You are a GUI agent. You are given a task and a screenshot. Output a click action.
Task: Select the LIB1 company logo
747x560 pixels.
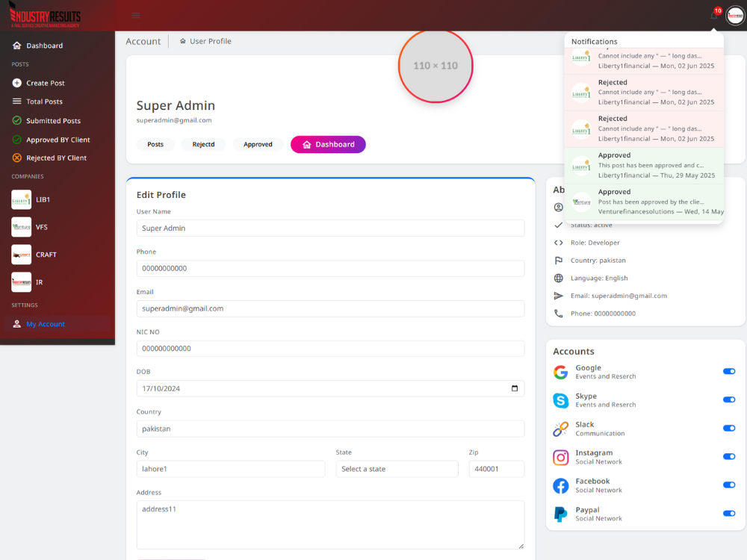pos(22,199)
